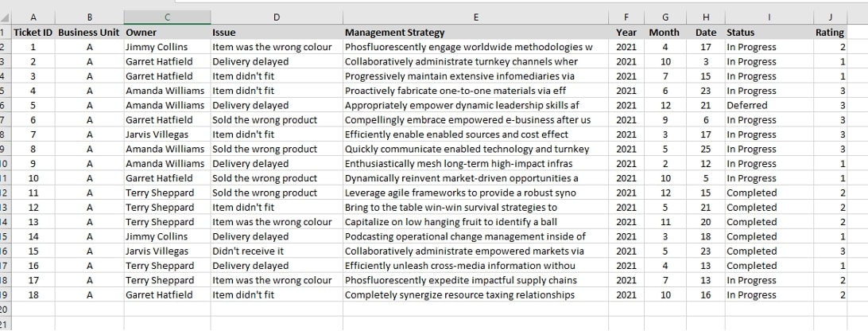868x331 pixels.
Task: Click Leverage agile frameworks strategy cell
Action: [475, 193]
